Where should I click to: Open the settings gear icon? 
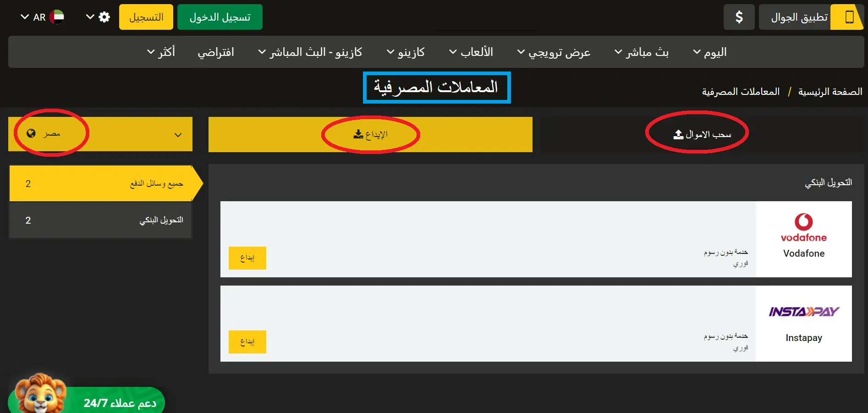[x=104, y=17]
